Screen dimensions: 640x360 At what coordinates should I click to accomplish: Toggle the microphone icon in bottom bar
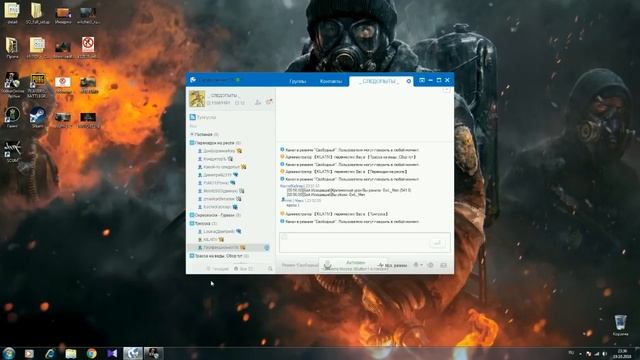point(327,266)
